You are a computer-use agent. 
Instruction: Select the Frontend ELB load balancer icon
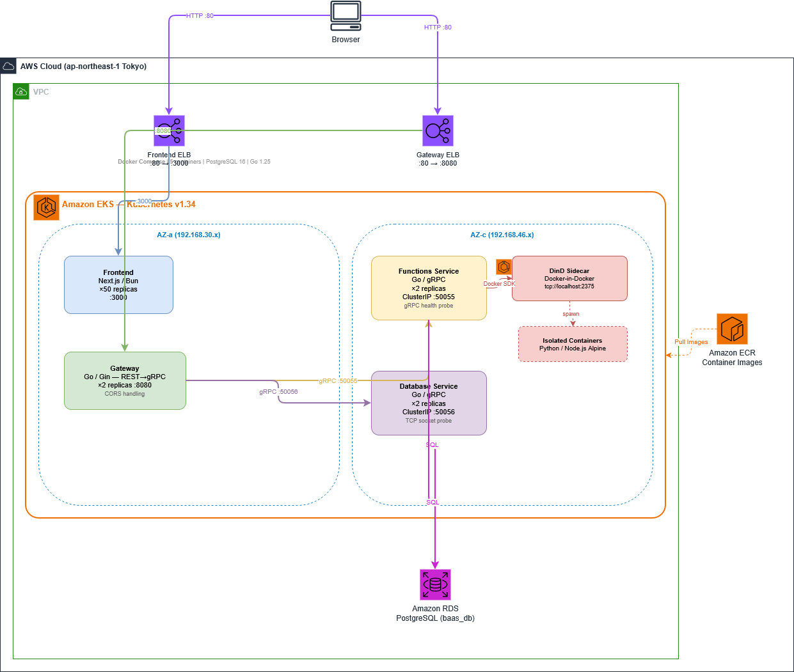[169, 131]
